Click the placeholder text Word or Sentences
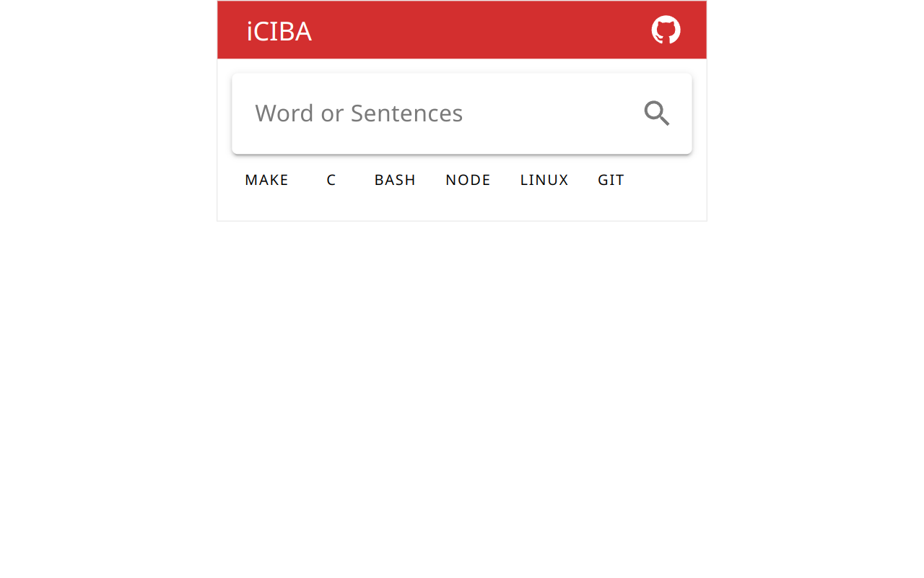The height and width of the screenshot is (578, 924). pos(359,113)
